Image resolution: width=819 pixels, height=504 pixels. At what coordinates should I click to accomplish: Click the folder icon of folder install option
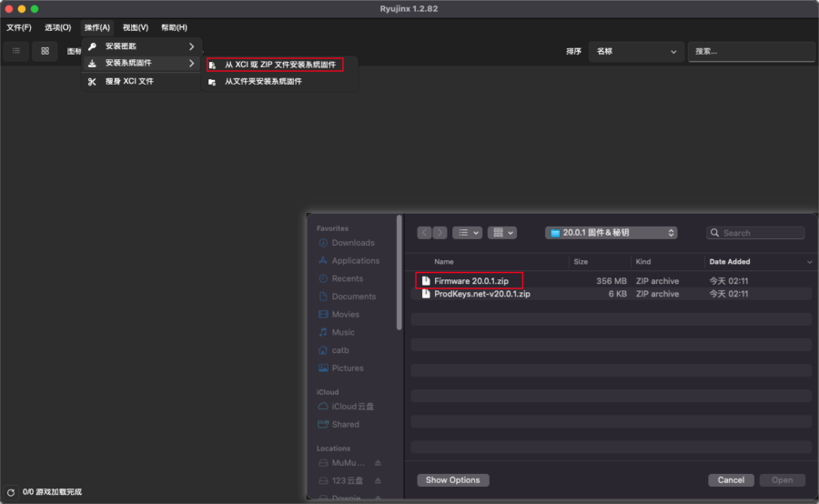[x=212, y=82]
